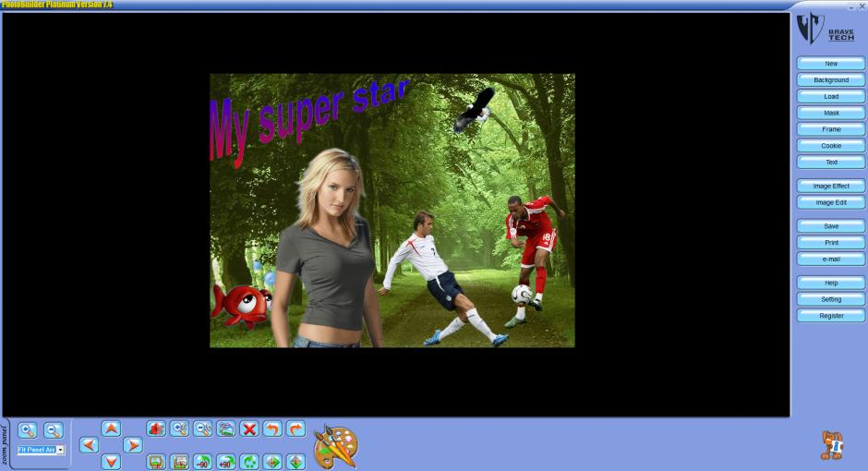Click the Load button

[831, 96]
